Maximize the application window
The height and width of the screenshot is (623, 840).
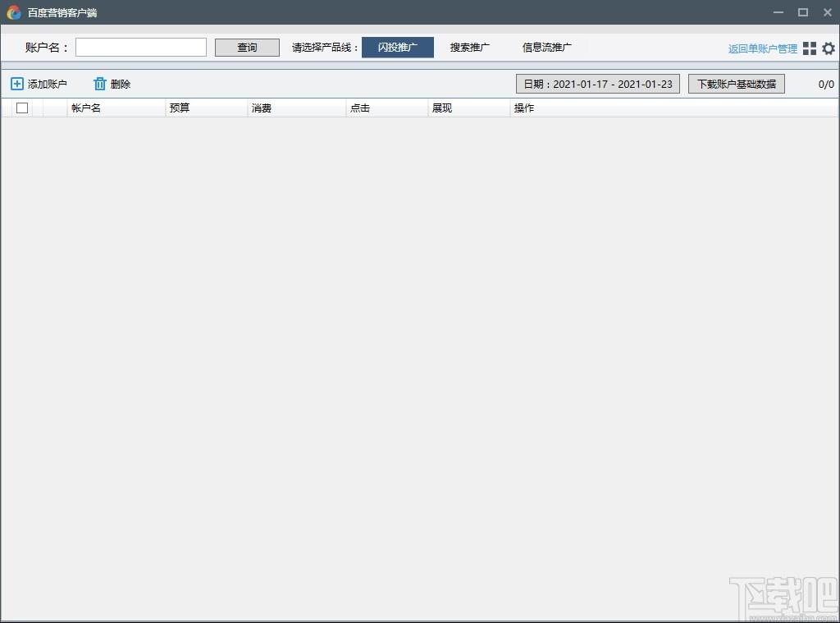coord(802,11)
